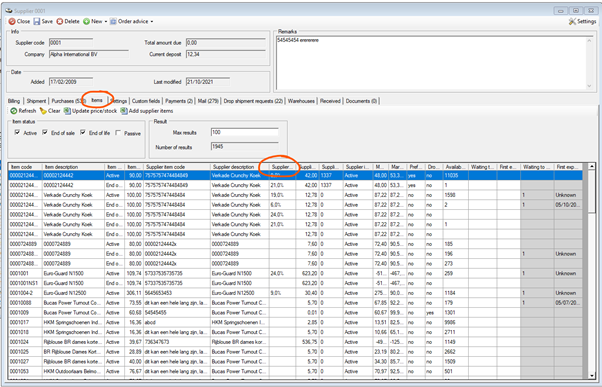Toggle the Active item status checkbox
Viewport: 602px width, 387px height.
[17, 132]
